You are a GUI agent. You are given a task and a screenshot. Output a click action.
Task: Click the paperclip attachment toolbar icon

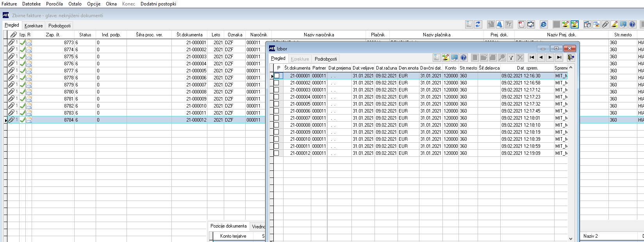coord(605,25)
